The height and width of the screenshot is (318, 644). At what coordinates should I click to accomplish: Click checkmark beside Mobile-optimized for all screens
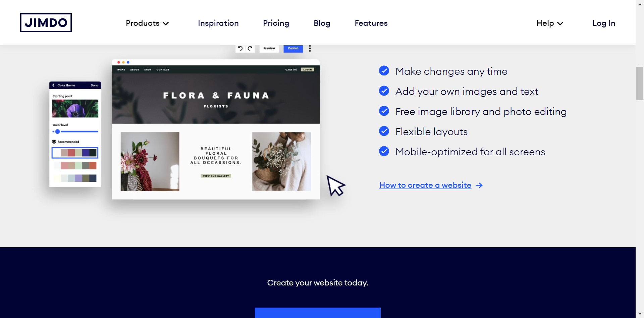pos(384,151)
